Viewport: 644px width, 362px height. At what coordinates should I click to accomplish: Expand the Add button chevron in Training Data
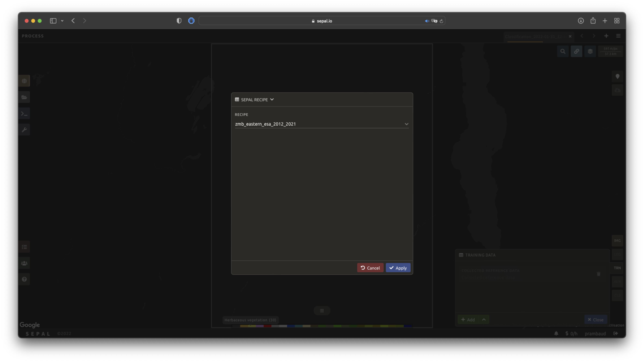484,320
